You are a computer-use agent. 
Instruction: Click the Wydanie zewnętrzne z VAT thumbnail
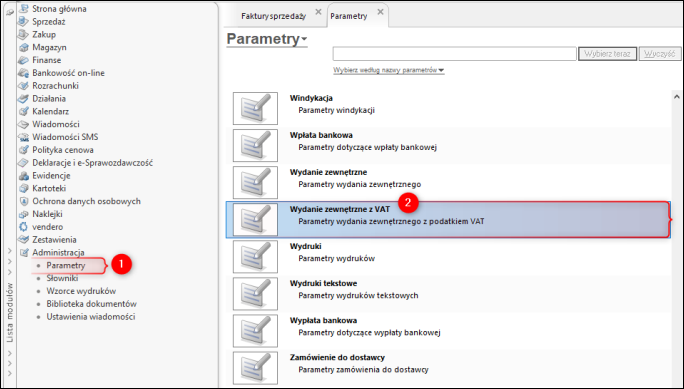point(255,219)
